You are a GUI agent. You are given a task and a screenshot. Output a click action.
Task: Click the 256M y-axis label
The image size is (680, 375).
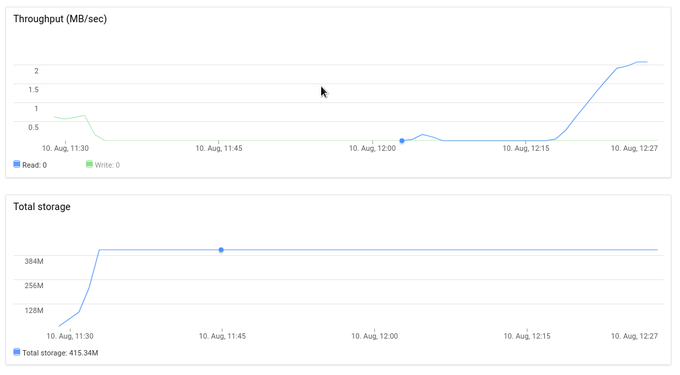click(x=34, y=286)
